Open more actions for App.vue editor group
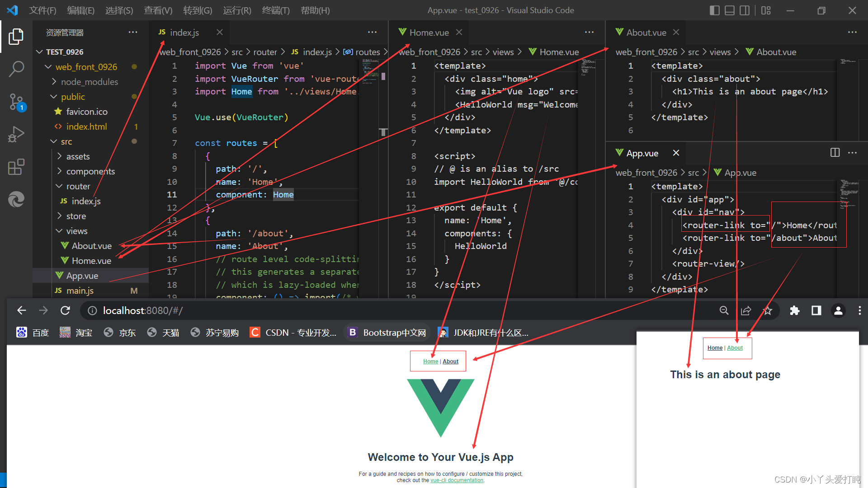868x488 pixels. click(852, 153)
